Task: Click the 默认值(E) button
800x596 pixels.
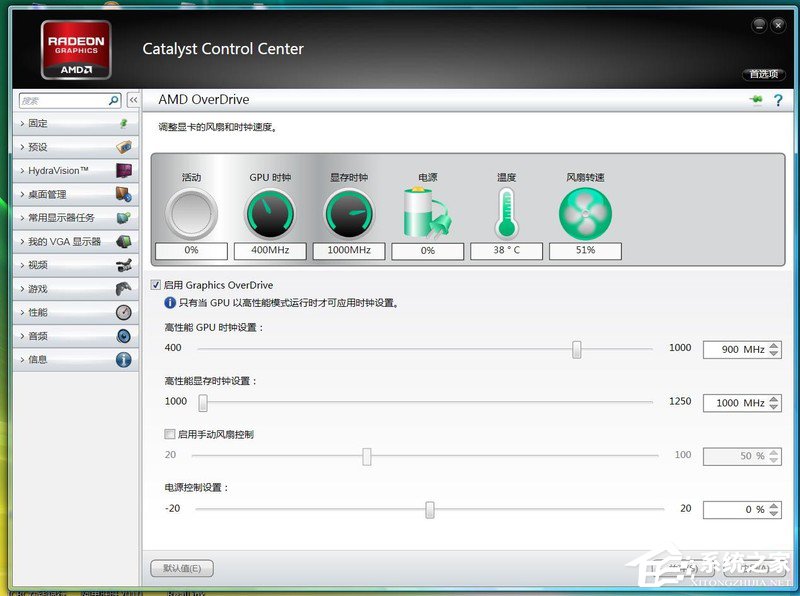Action: (181, 569)
